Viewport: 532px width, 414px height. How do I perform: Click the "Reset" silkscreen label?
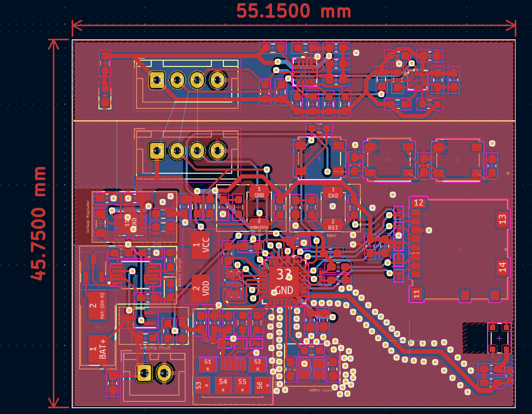(332, 235)
